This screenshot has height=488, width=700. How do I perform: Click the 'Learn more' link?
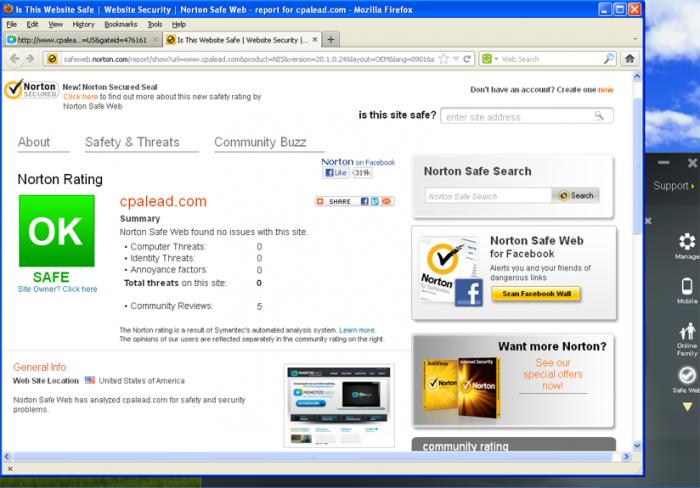click(x=357, y=330)
